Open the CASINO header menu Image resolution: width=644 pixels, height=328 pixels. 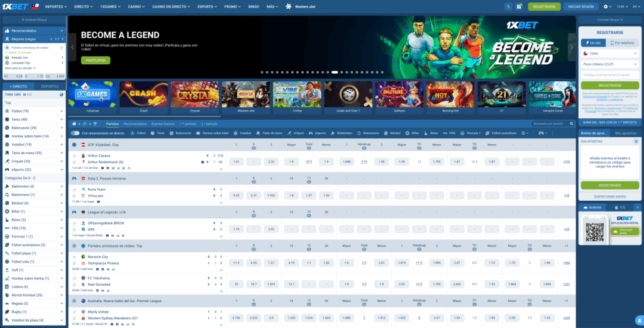136,6
